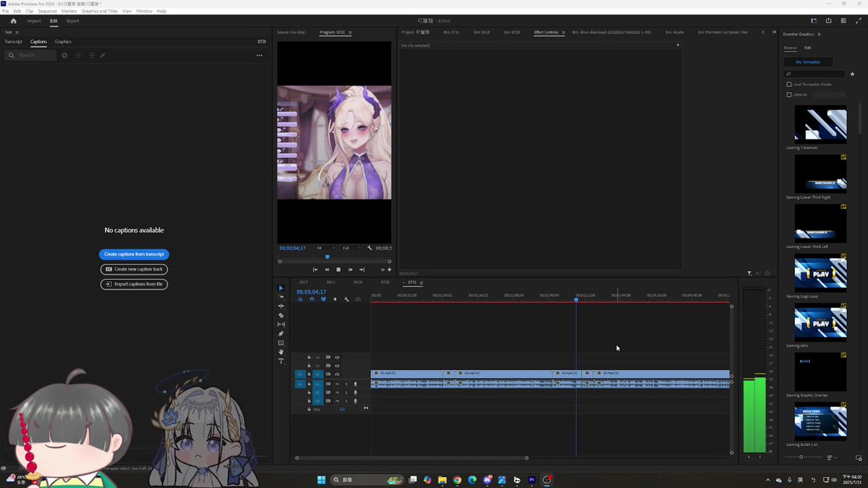Click the add marker icon in timeline

(x=335, y=299)
